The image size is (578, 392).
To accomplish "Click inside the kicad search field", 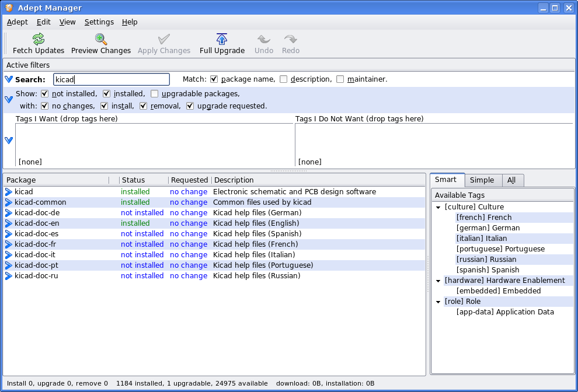I will pos(111,79).
